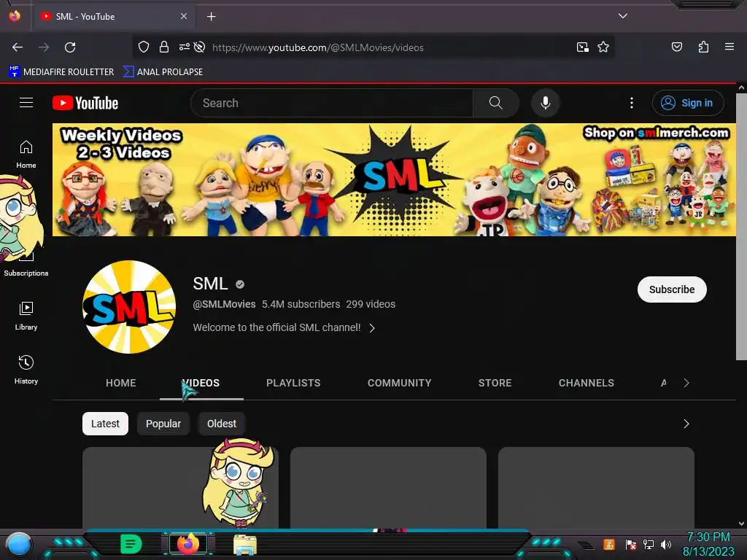Go back with the browser back arrow
Image resolution: width=747 pixels, height=560 pixels.
(18, 47)
